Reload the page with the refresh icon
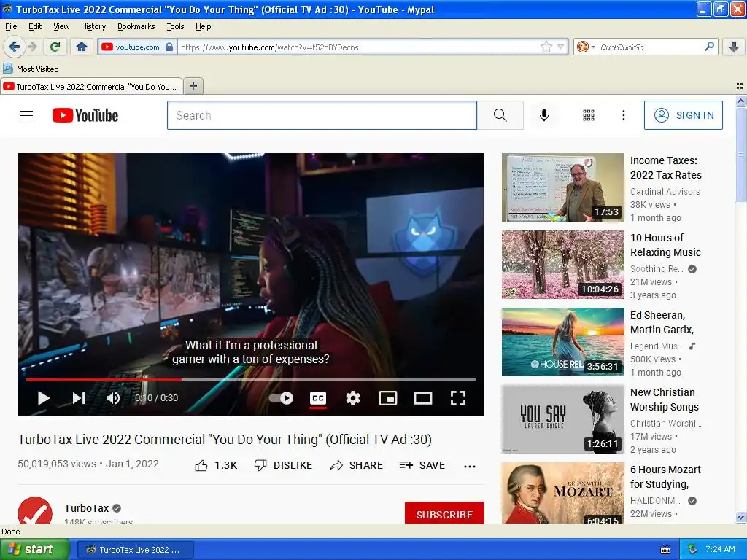This screenshot has width=747, height=560. (55, 47)
